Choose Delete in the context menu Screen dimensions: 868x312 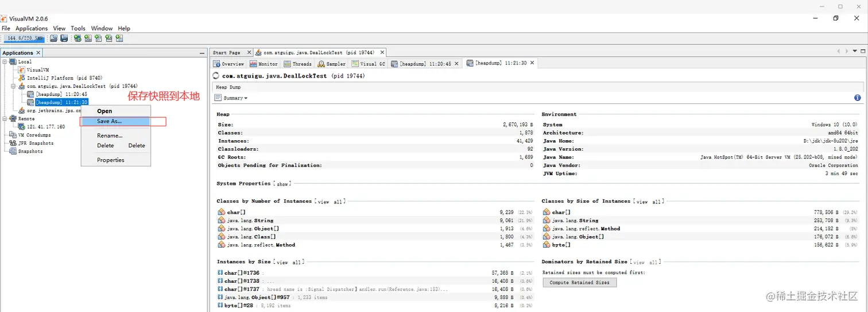115,145
